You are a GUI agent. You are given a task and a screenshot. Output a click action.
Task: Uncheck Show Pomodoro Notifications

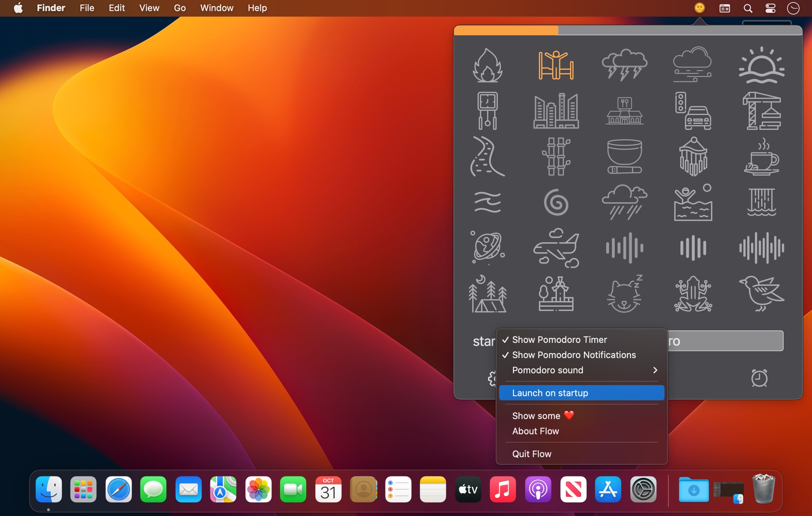point(574,355)
